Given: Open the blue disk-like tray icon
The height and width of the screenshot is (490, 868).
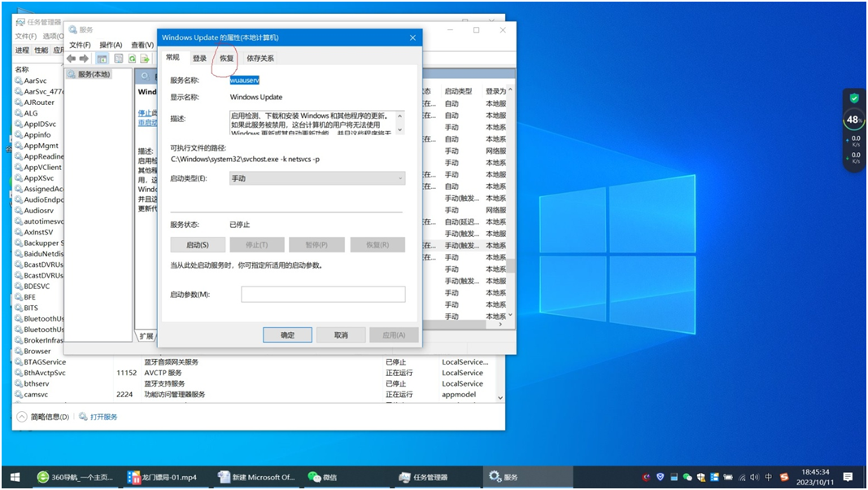Looking at the screenshot, I should (x=674, y=477).
